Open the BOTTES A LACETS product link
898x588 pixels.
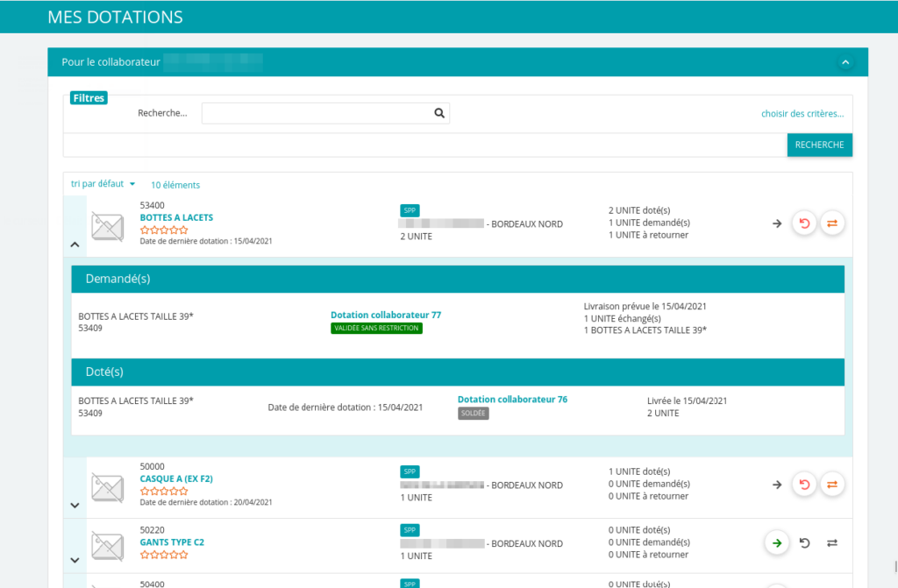pos(175,217)
